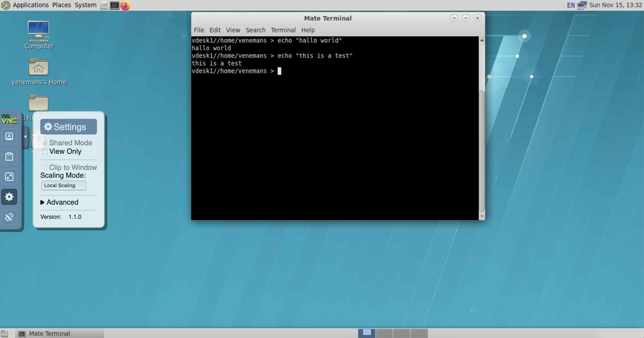Viewport: 644px width, 338px height.
Task: Open the Computer desktop icon
Action: point(39,32)
